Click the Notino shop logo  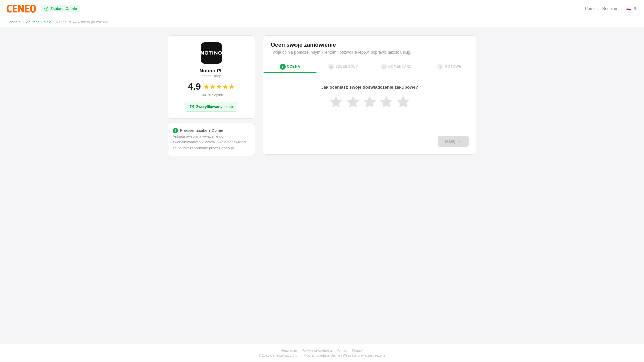tap(211, 53)
